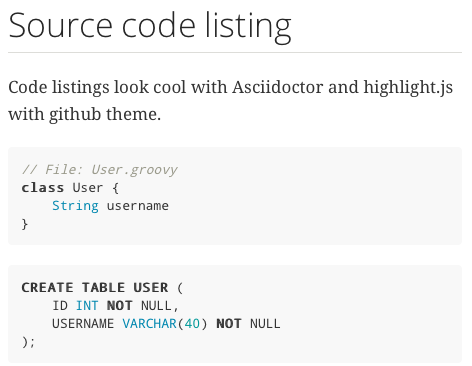Click the 'class' keyword in Groovy code
Viewport: 472px width, 366px height.
(42, 188)
